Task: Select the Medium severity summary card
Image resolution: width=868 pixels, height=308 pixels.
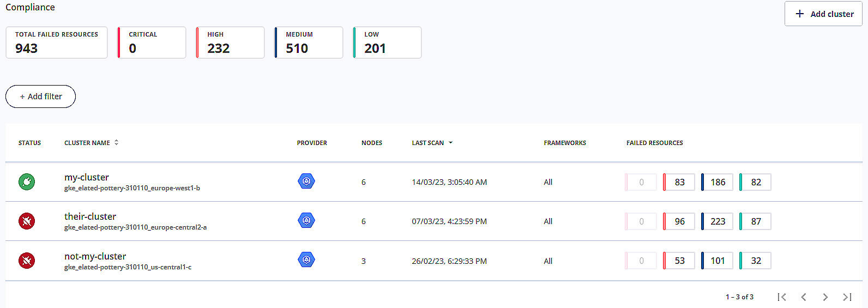Action: pos(309,43)
